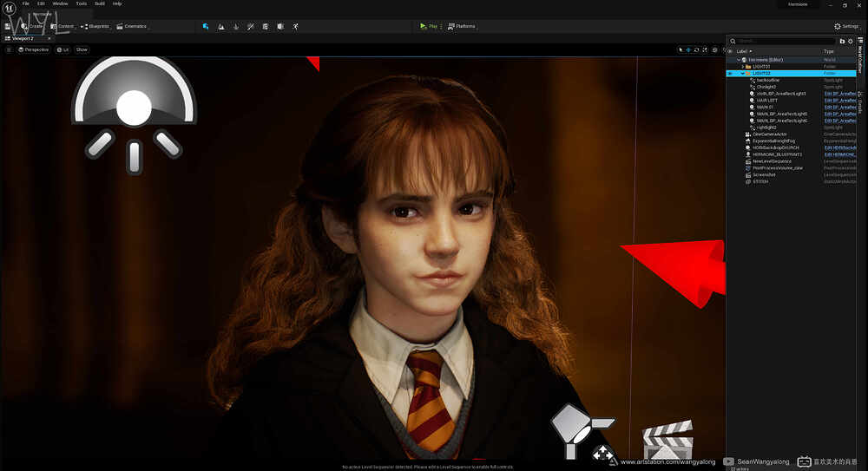
Task: Open the Edit menu
Action: [x=41, y=3]
